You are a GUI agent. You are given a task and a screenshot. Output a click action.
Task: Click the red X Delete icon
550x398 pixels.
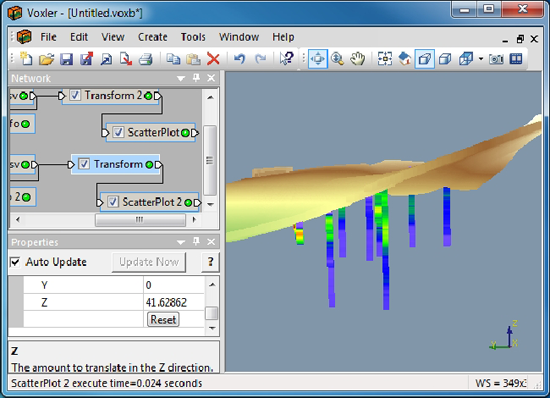point(213,59)
